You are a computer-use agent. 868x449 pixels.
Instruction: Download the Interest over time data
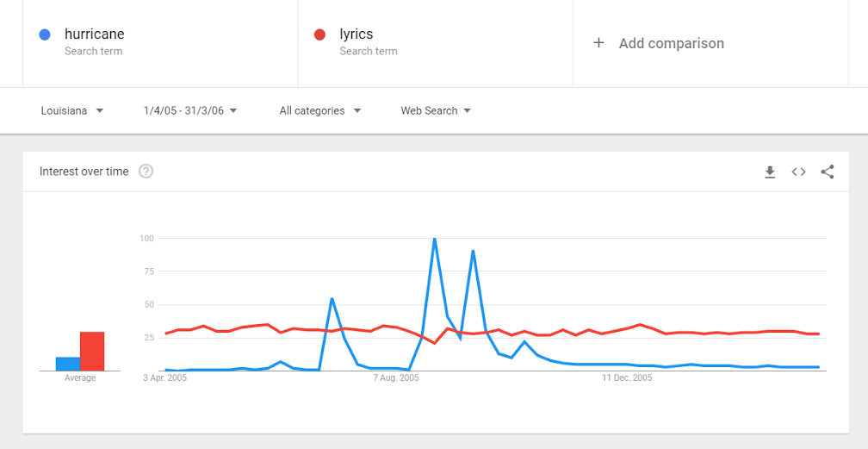pyautogui.click(x=770, y=172)
